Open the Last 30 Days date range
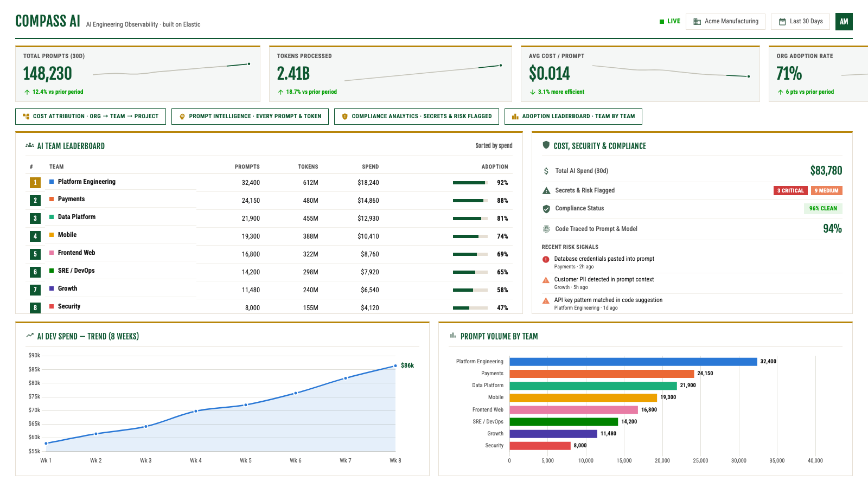 click(801, 22)
